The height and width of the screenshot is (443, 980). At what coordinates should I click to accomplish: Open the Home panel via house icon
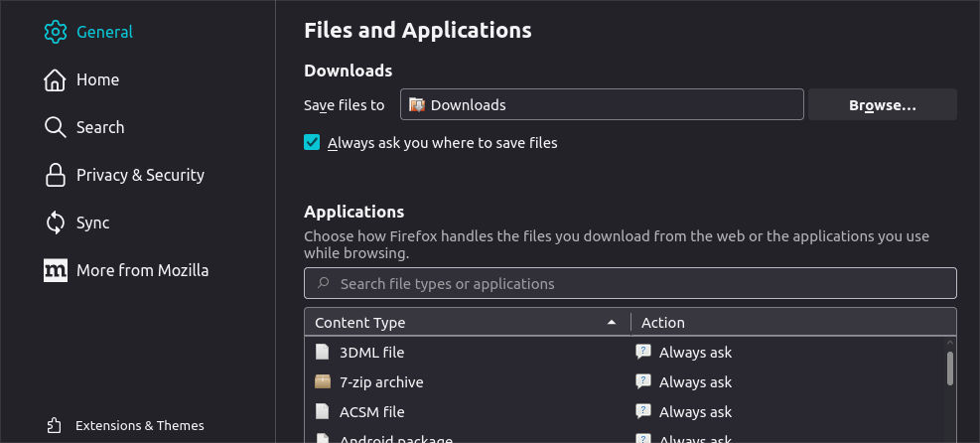[56, 79]
